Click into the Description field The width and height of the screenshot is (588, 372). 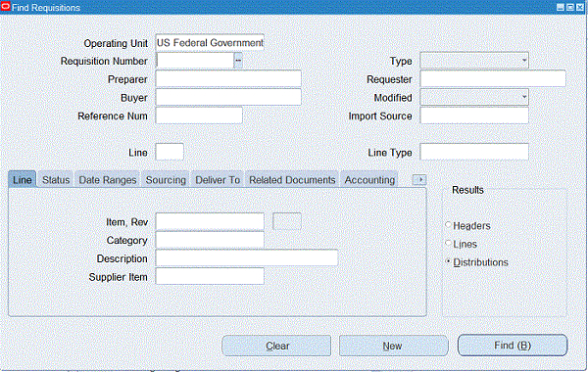pyautogui.click(x=247, y=257)
